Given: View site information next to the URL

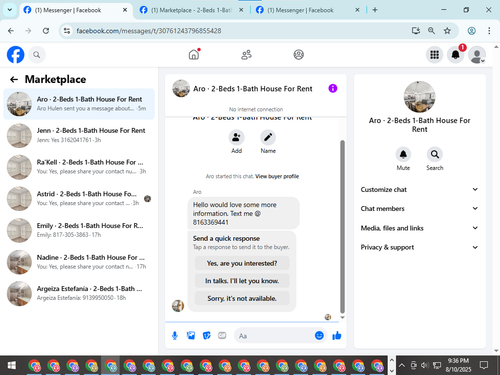Looking at the screenshot, I should coord(67,31).
